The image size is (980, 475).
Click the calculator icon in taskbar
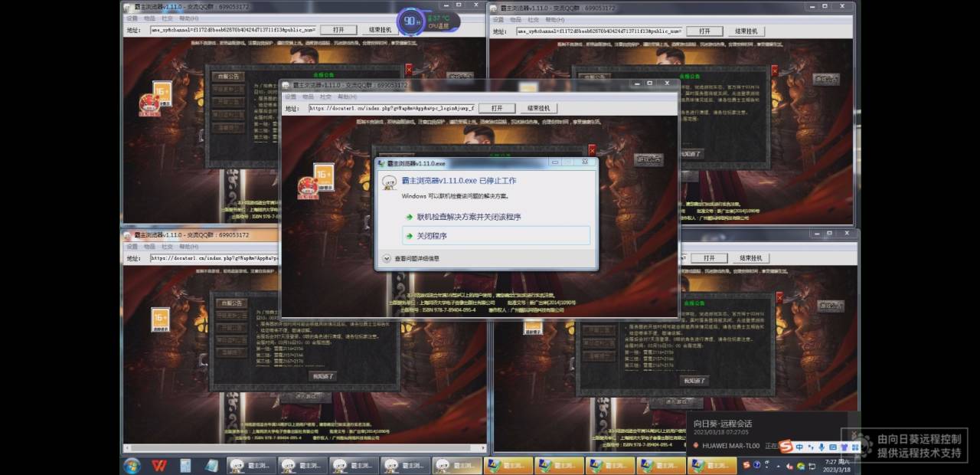tap(185, 465)
